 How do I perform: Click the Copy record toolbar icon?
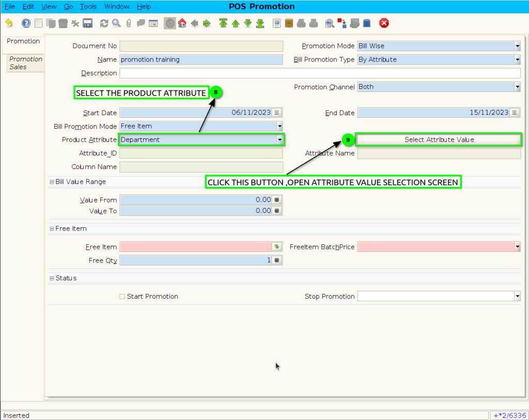pos(51,23)
